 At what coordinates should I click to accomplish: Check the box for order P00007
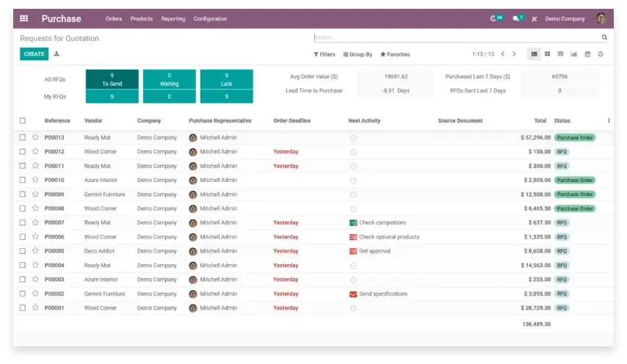23,222
